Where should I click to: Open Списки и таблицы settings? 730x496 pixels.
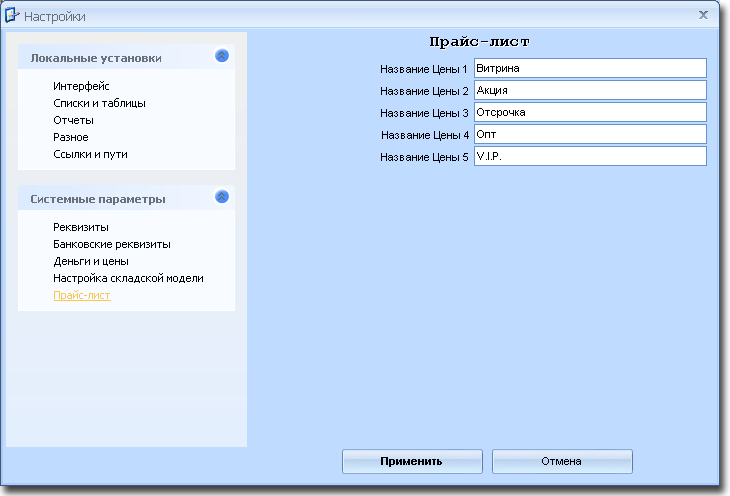coord(99,103)
